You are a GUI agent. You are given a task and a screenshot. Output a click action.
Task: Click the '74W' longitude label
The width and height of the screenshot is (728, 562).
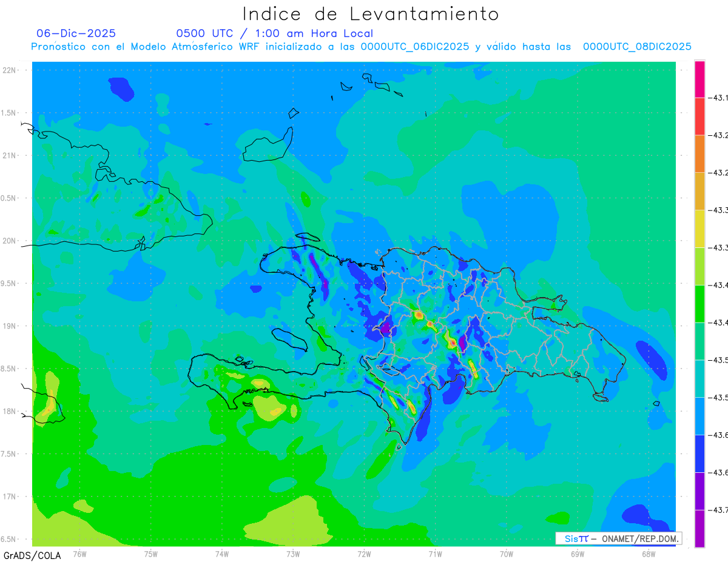click(222, 554)
